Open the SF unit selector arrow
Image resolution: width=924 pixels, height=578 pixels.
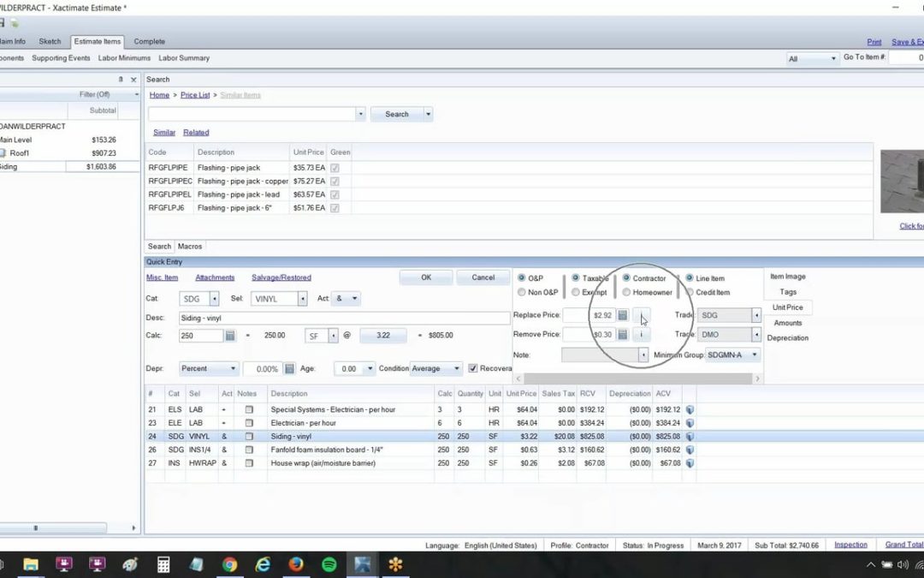coord(334,336)
